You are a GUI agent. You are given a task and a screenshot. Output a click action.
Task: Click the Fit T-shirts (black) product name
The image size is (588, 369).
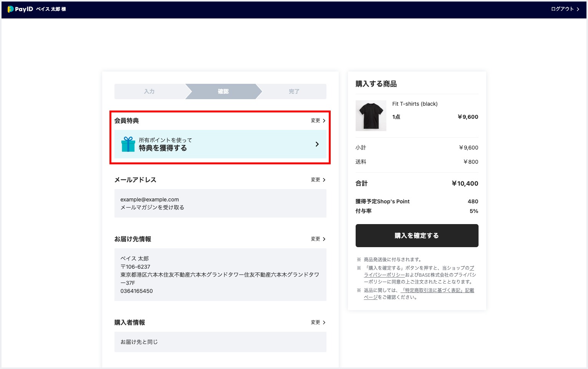415,104
